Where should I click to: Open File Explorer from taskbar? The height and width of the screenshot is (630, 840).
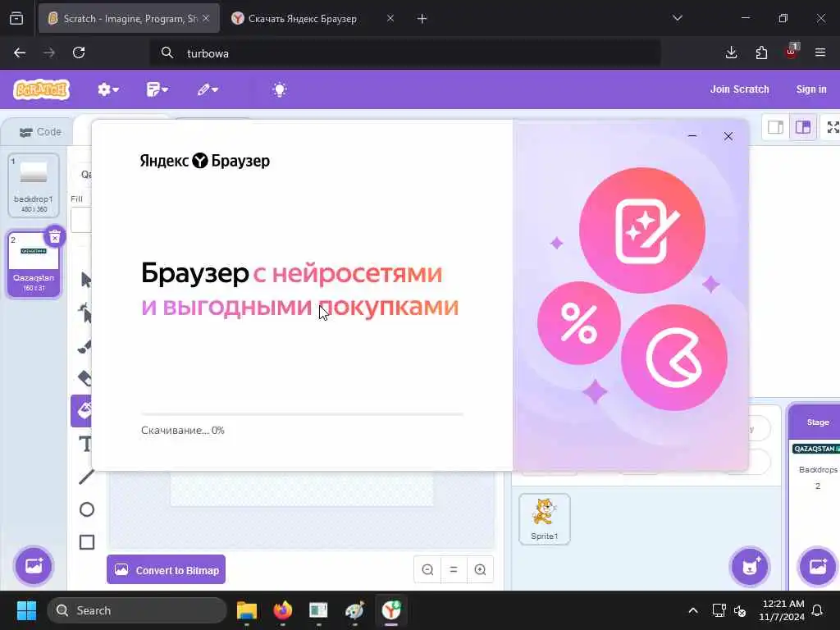click(247, 610)
